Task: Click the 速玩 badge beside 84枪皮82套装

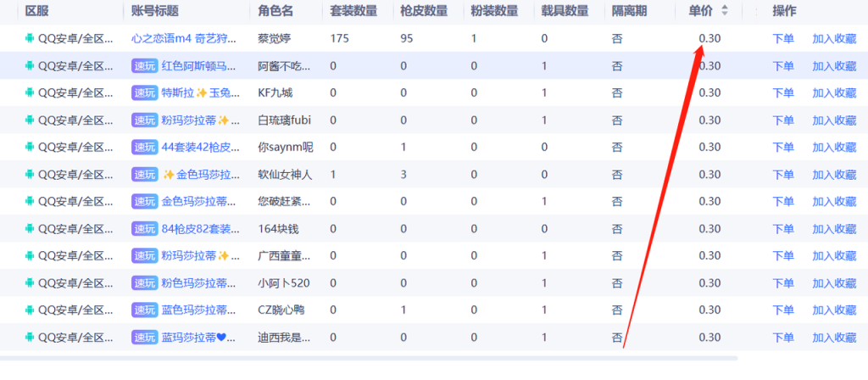Action: click(144, 229)
